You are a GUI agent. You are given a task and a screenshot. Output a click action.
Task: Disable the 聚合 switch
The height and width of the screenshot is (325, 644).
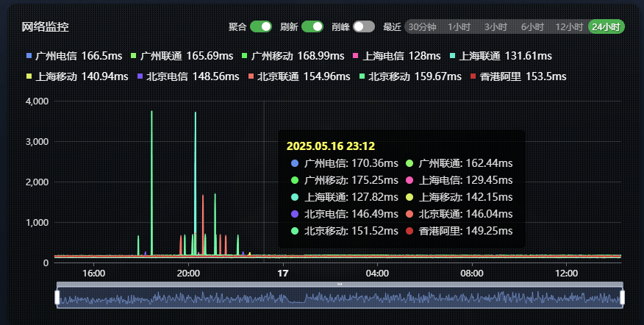click(x=261, y=26)
